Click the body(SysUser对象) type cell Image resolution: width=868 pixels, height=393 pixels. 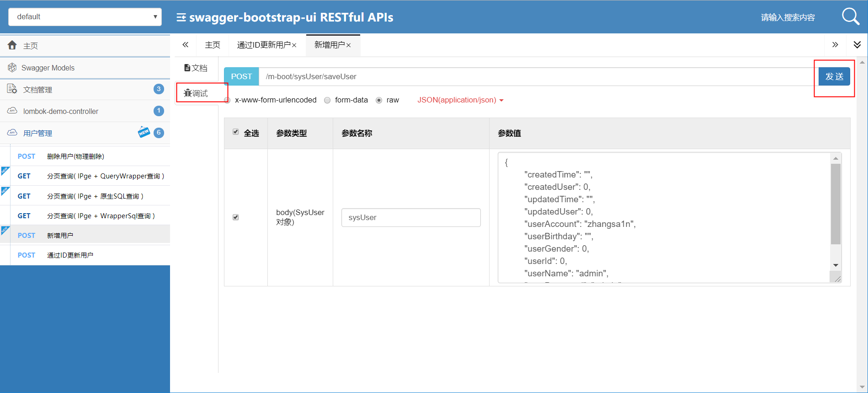[x=300, y=217]
